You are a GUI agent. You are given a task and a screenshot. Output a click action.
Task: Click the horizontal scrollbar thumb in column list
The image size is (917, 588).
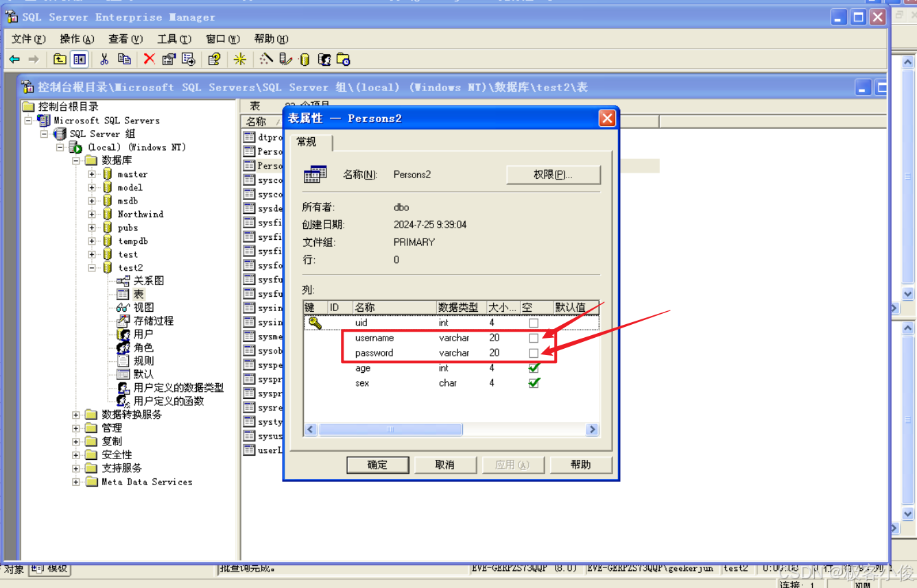pos(390,430)
